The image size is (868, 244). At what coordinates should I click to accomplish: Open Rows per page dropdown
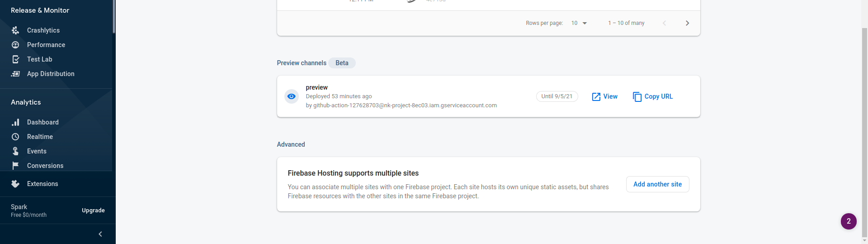[x=579, y=23]
